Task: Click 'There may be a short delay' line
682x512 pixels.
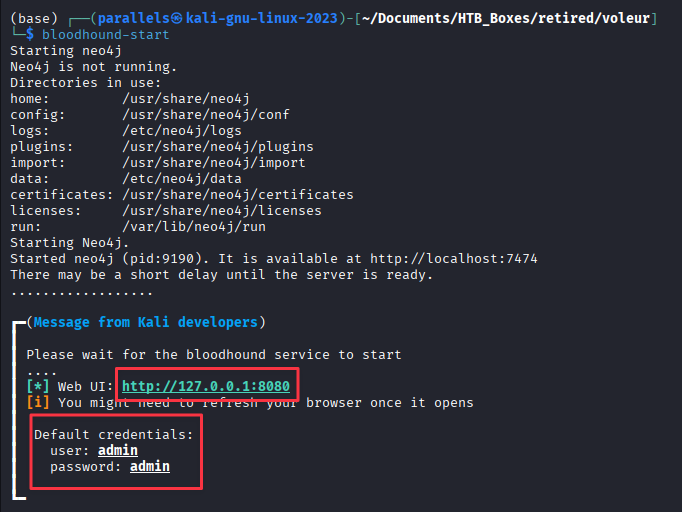Action: (222, 275)
